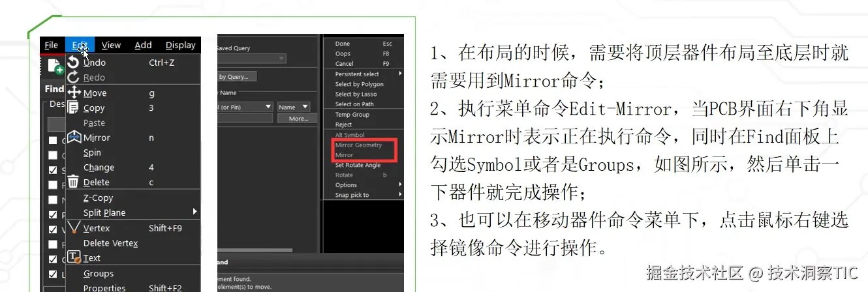Open the File menu
Screen dimensions: 868x292
(51, 45)
